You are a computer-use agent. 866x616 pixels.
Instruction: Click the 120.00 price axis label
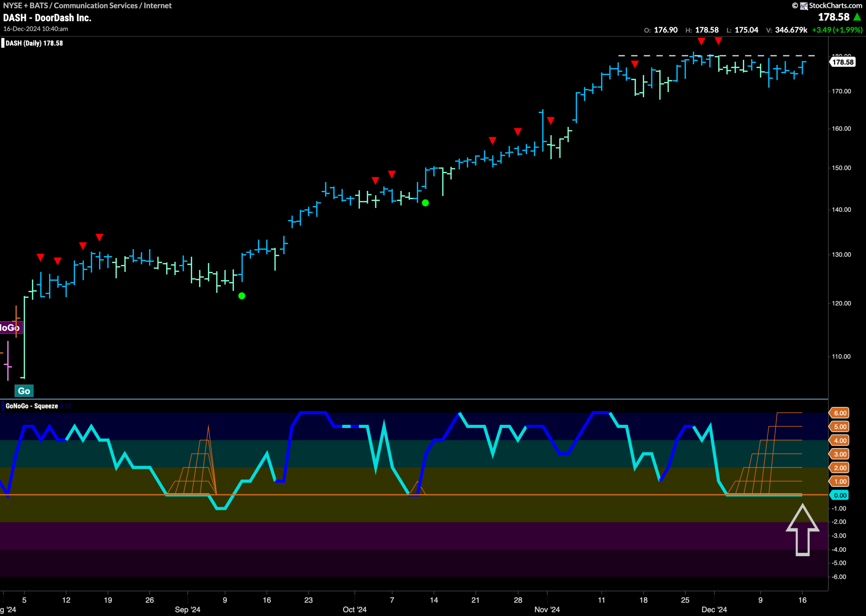point(841,303)
